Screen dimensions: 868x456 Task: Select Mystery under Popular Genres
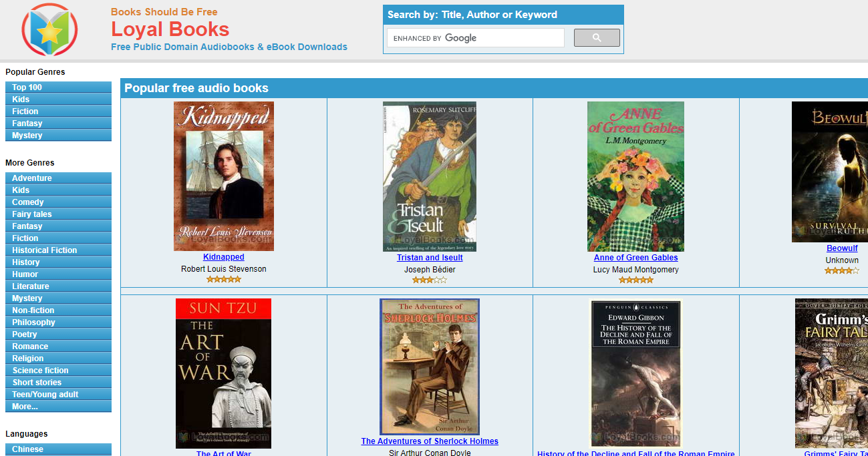coord(58,136)
